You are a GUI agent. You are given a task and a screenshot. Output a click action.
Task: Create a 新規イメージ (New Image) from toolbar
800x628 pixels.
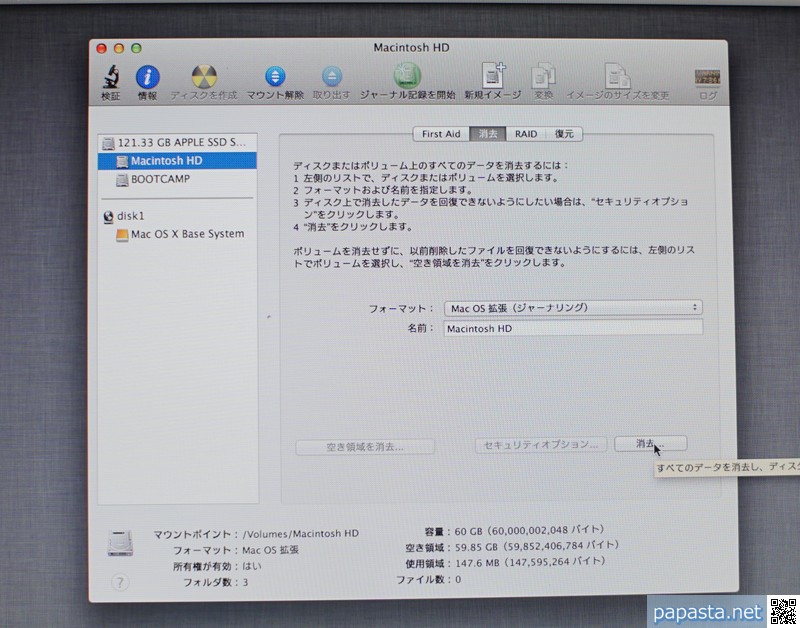point(492,78)
